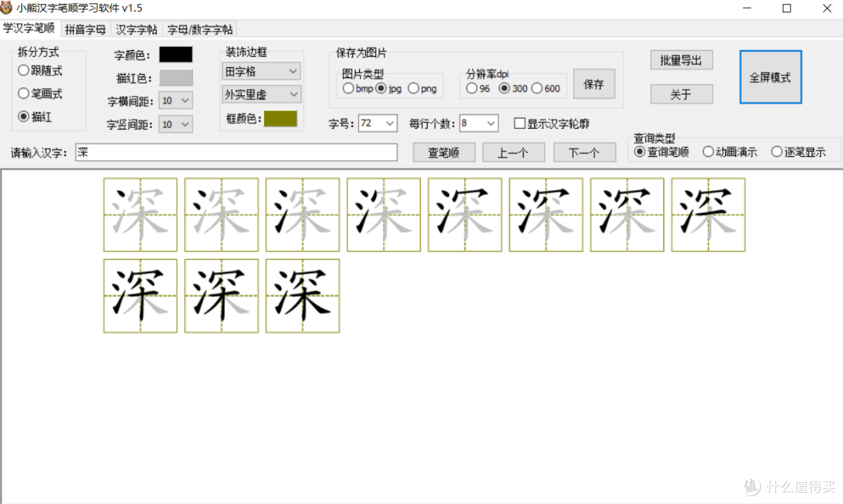Pick the olive 框颜色 swatch

(280, 119)
